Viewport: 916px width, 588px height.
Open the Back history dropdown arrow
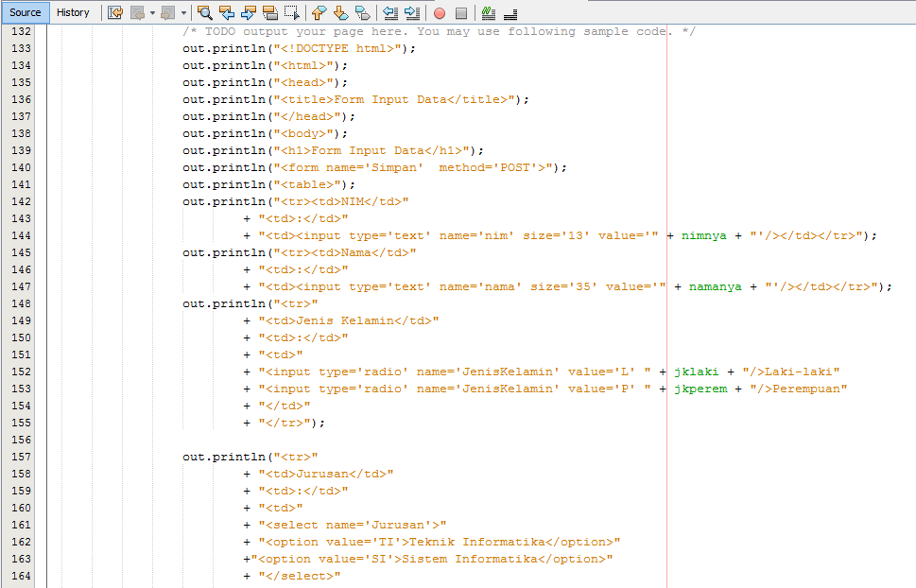coord(152,13)
